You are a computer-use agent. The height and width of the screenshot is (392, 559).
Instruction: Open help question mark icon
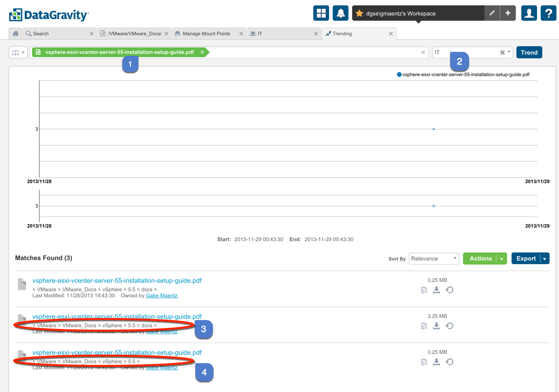548,13
